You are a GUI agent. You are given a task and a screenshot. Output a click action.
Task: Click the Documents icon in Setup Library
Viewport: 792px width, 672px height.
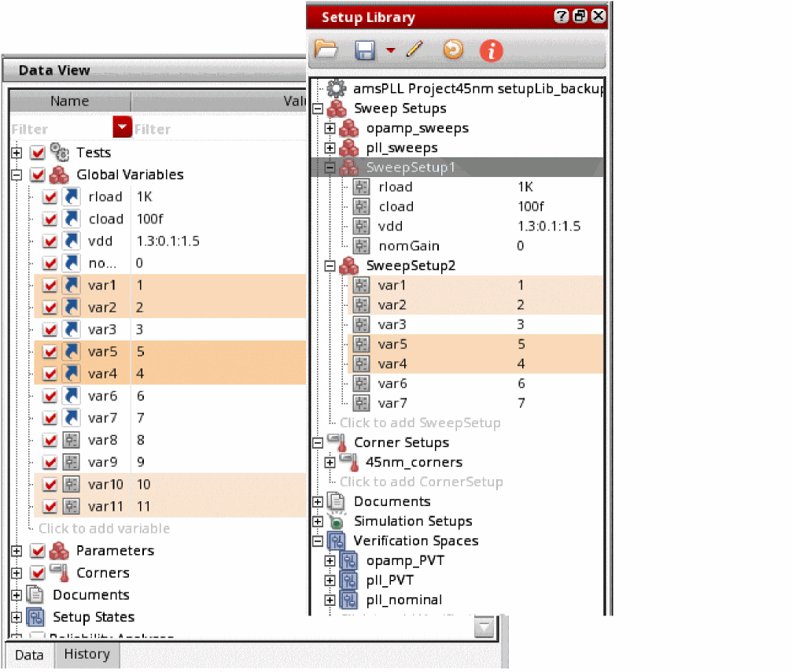(336, 501)
